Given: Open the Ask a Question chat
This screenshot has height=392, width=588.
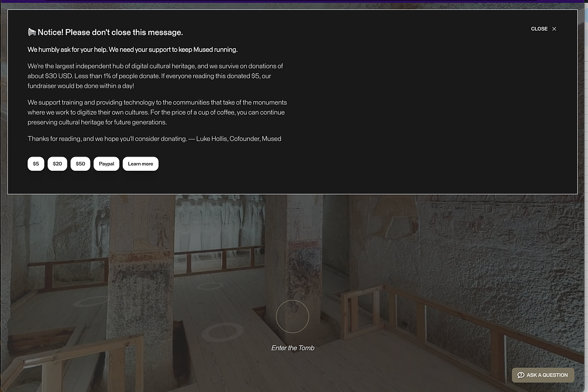Looking at the screenshot, I should 543,375.
